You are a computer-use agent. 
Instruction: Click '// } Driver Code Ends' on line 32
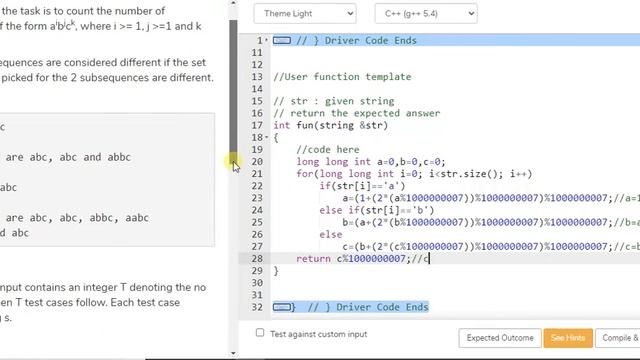pos(368,307)
